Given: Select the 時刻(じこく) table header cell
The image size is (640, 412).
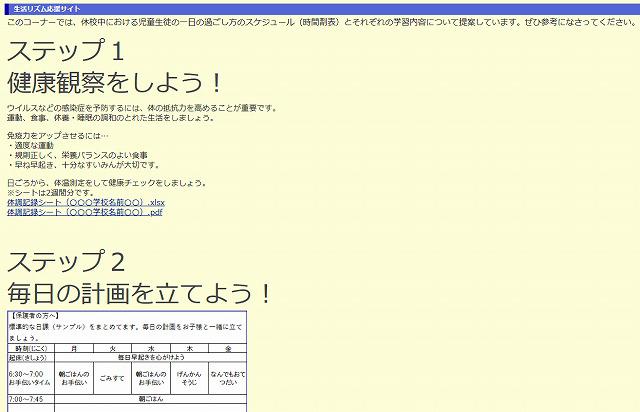Looking at the screenshot, I should (x=30, y=348).
